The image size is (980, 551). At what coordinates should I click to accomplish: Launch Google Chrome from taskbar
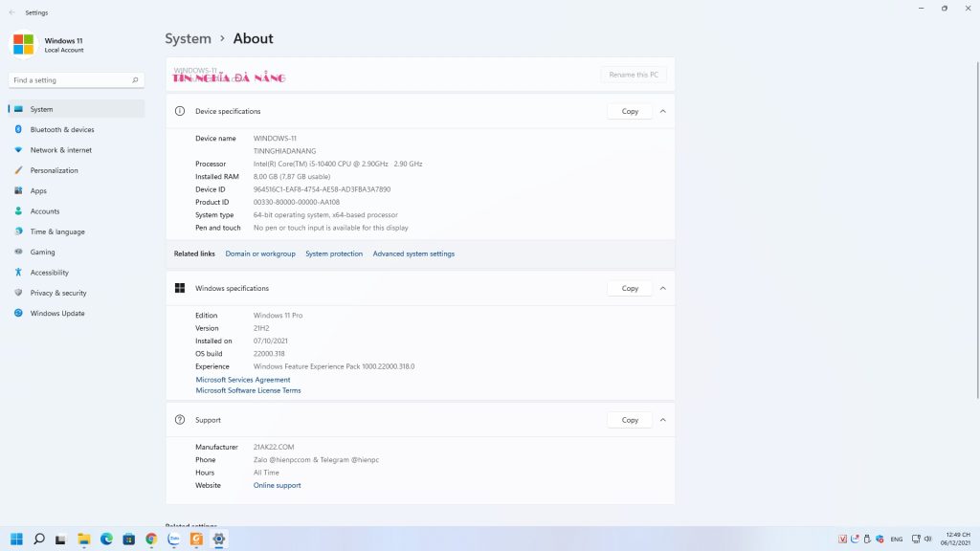pos(151,540)
